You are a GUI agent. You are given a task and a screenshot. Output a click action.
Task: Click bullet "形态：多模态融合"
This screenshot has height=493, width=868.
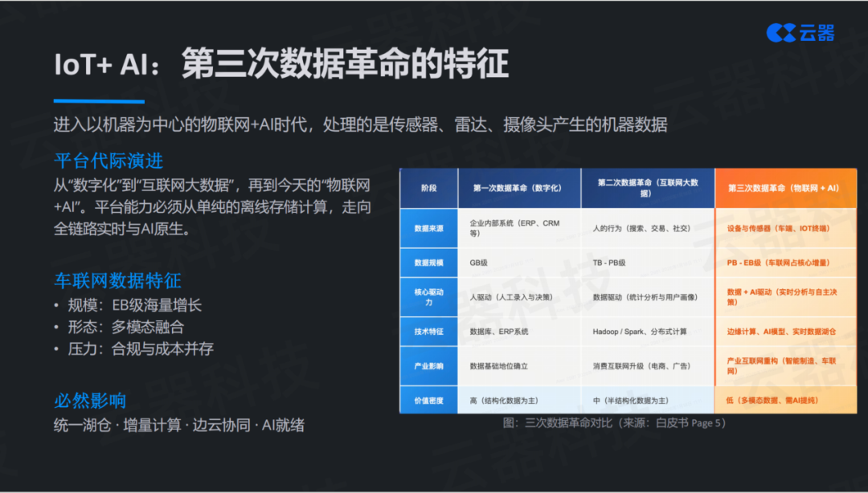pos(125,327)
